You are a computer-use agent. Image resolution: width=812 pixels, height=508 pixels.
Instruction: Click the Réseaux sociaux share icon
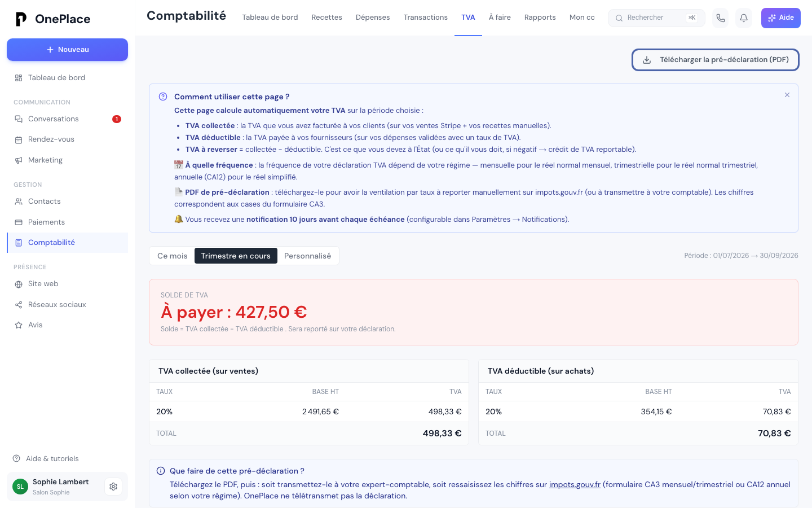tap(19, 305)
